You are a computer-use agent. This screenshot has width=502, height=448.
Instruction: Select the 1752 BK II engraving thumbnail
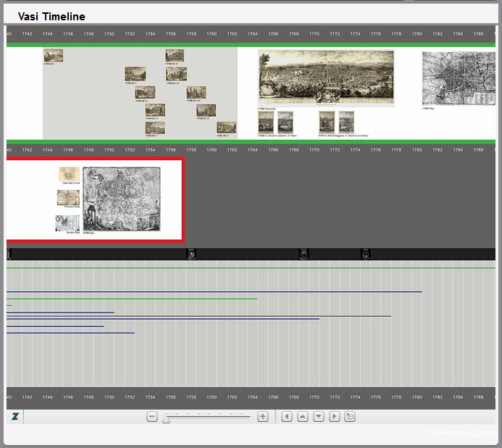pos(135,74)
